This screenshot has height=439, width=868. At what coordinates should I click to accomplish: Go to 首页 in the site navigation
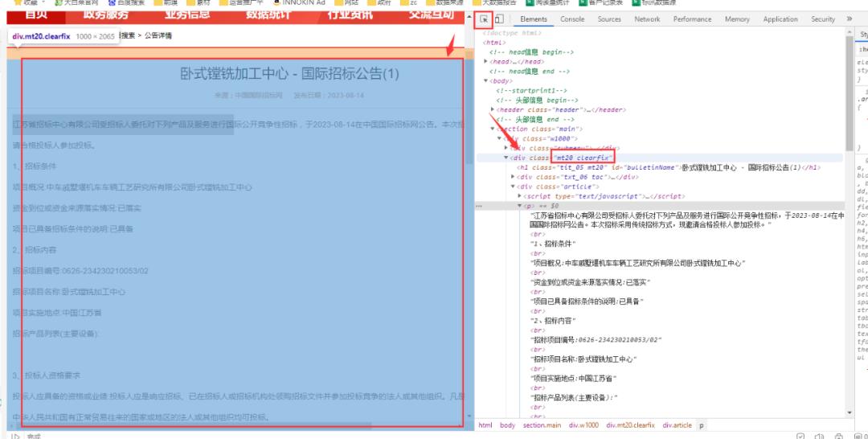(x=36, y=15)
